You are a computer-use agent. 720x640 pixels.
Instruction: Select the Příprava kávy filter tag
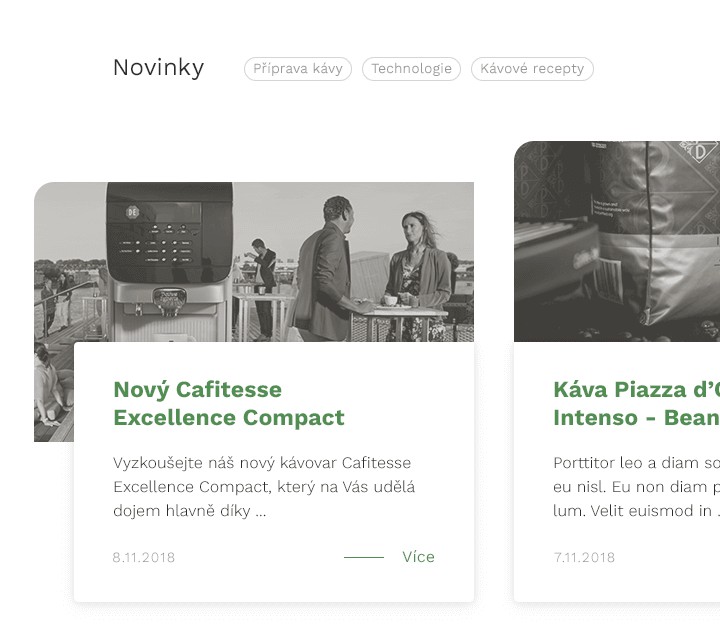(298, 69)
